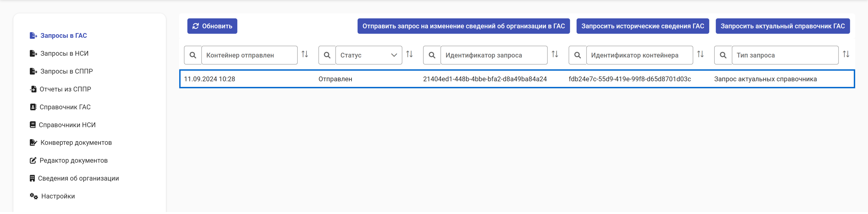
Task: Click search icon beside Контейнер отправлен
Action: (193, 55)
